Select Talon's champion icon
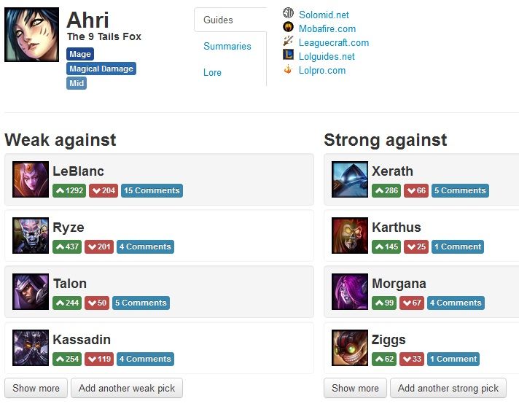 31,292
